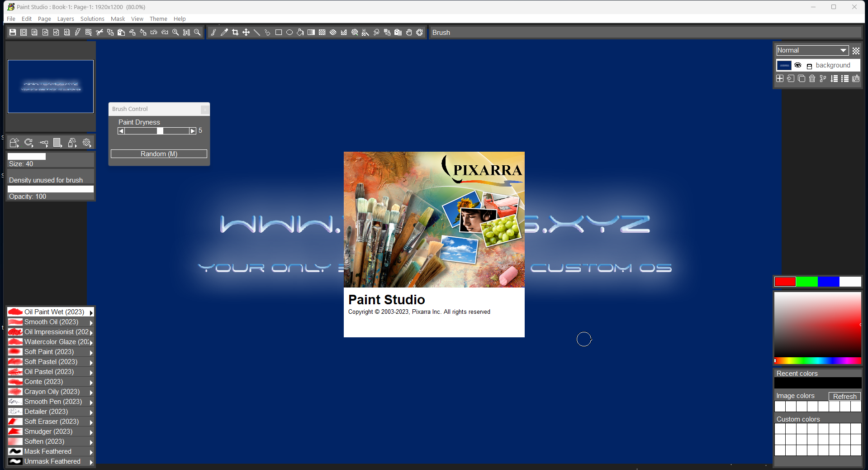868x470 pixels.
Task: Select the eyedropper color picker tool
Action: [x=224, y=32]
